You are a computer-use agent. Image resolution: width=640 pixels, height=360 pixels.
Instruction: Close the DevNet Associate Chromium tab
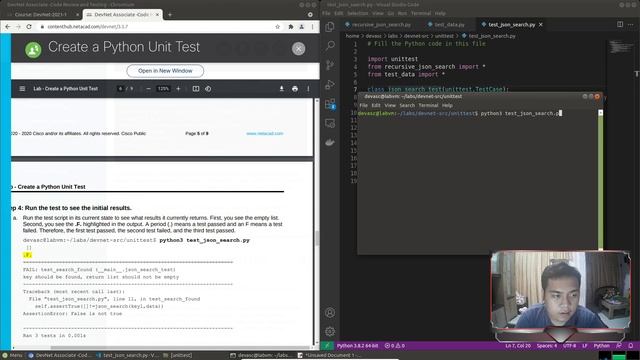157,15
